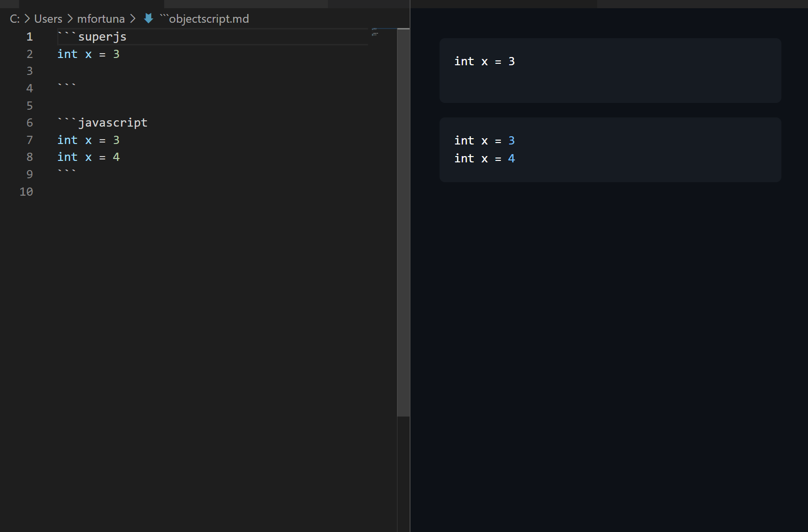The width and height of the screenshot is (808, 532).
Task: Click the markdown file icon in the breadcrumb
Action: [149, 18]
